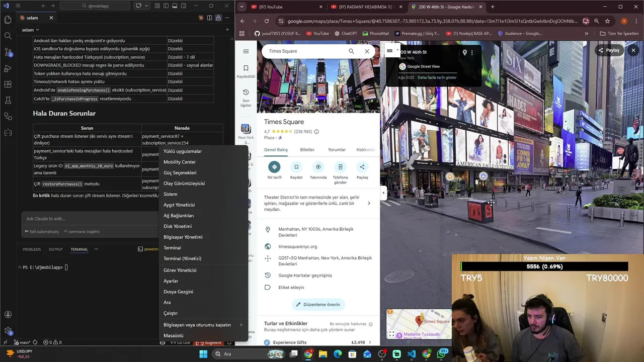
Task: Toggle VS Code bottom panel layout icon
Action: click(174, 6)
